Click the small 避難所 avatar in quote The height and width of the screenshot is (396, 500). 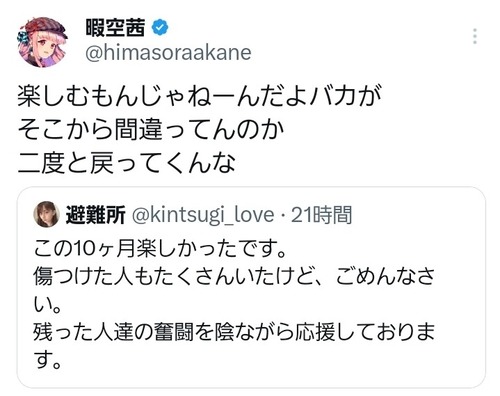pyautogui.click(x=46, y=214)
